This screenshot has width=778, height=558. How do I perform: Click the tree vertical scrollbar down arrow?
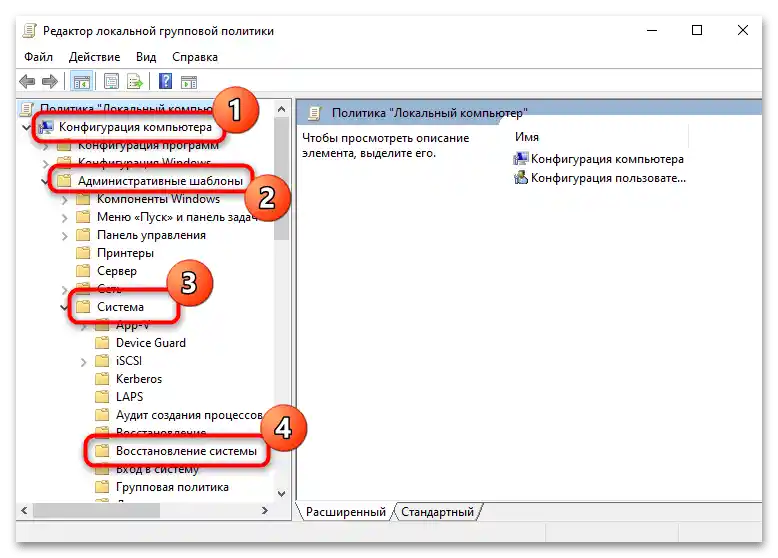(281, 494)
